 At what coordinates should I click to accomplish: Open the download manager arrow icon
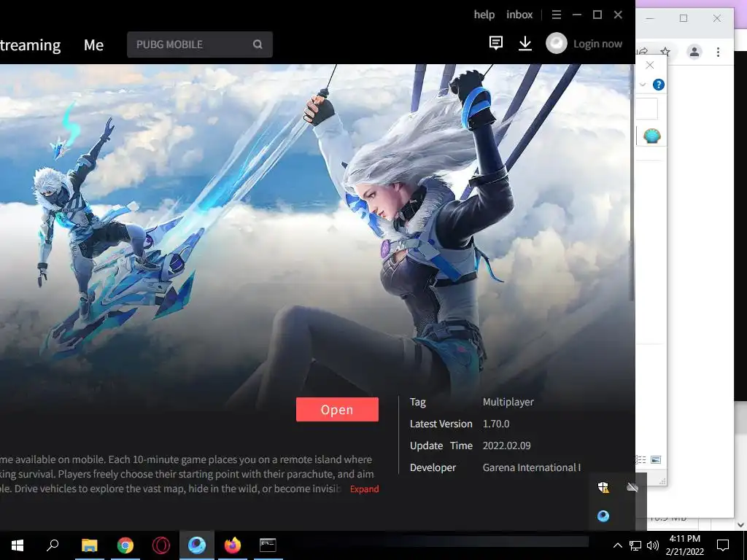tap(525, 43)
